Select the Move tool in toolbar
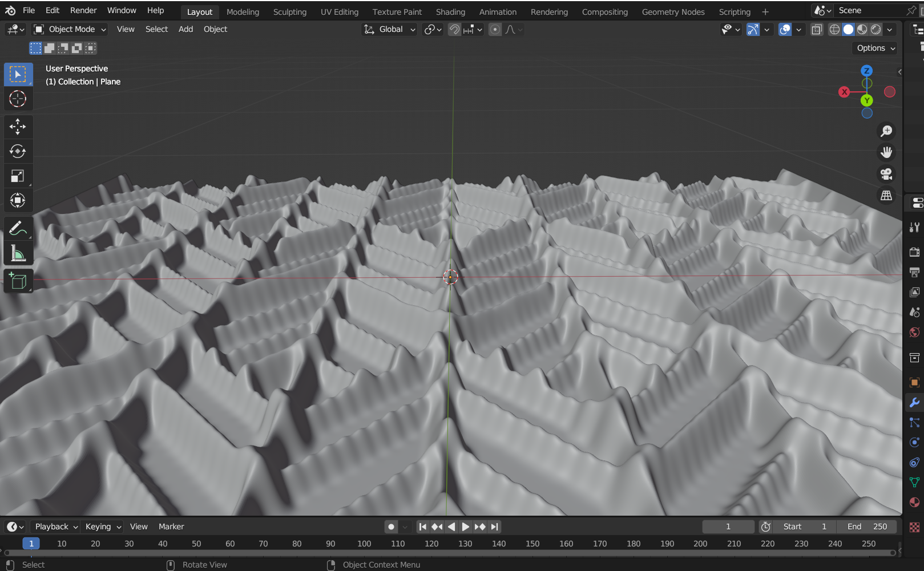Image resolution: width=924 pixels, height=571 pixels. click(18, 127)
